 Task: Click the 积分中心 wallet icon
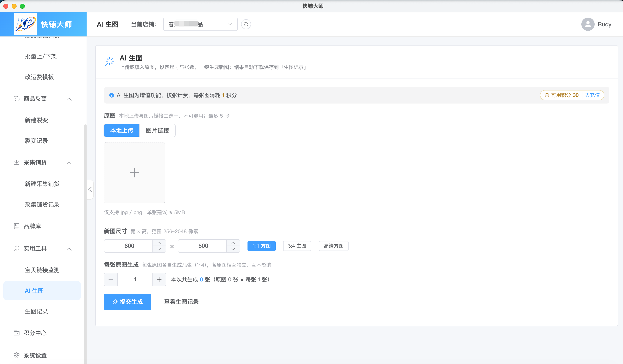click(x=17, y=333)
